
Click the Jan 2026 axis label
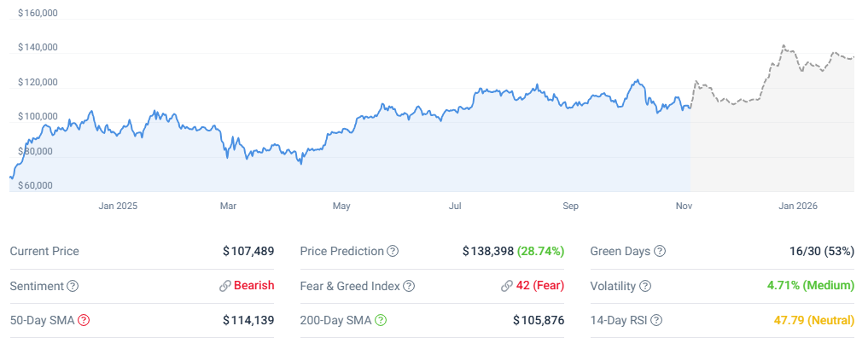798,206
